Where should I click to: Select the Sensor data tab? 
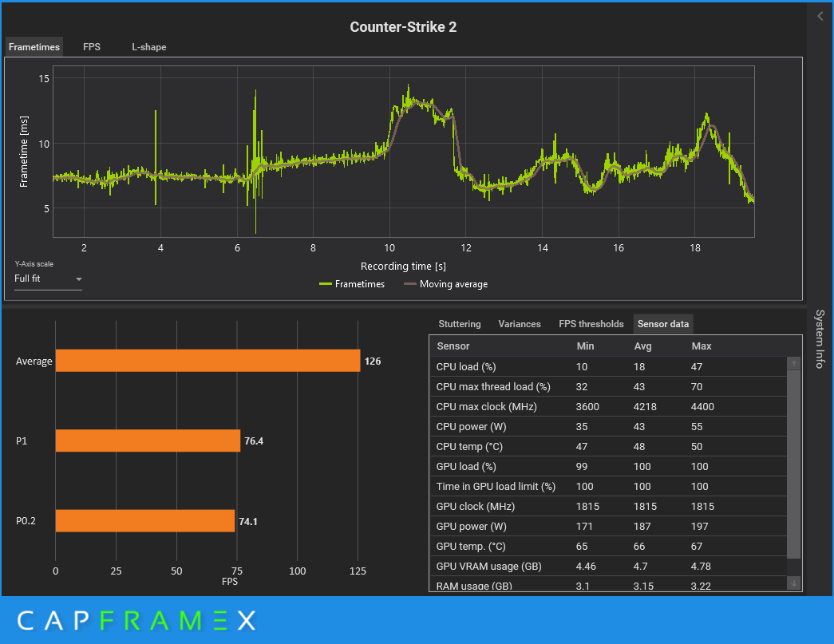pyautogui.click(x=662, y=324)
